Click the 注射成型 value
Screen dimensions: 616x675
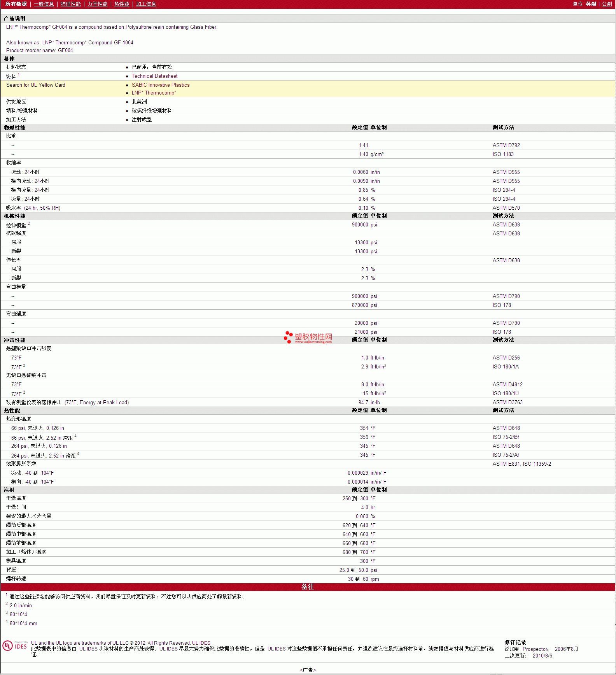pyautogui.click(x=142, y=120)
